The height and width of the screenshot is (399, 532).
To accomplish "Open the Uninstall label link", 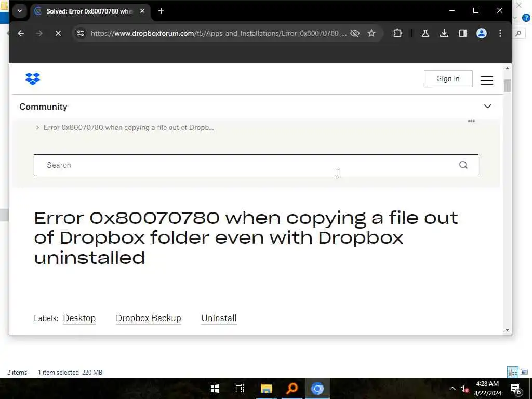I will click(x=219, y=318).
